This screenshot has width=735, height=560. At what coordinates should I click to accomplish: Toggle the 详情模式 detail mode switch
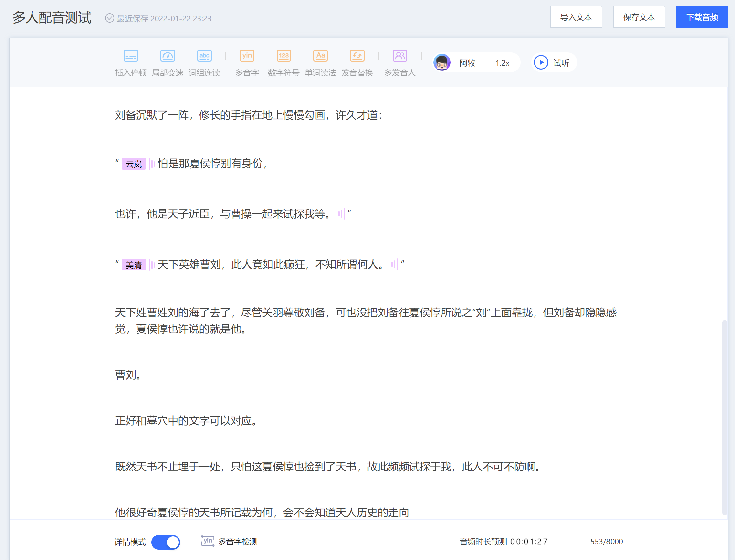(x=165, y=542)
